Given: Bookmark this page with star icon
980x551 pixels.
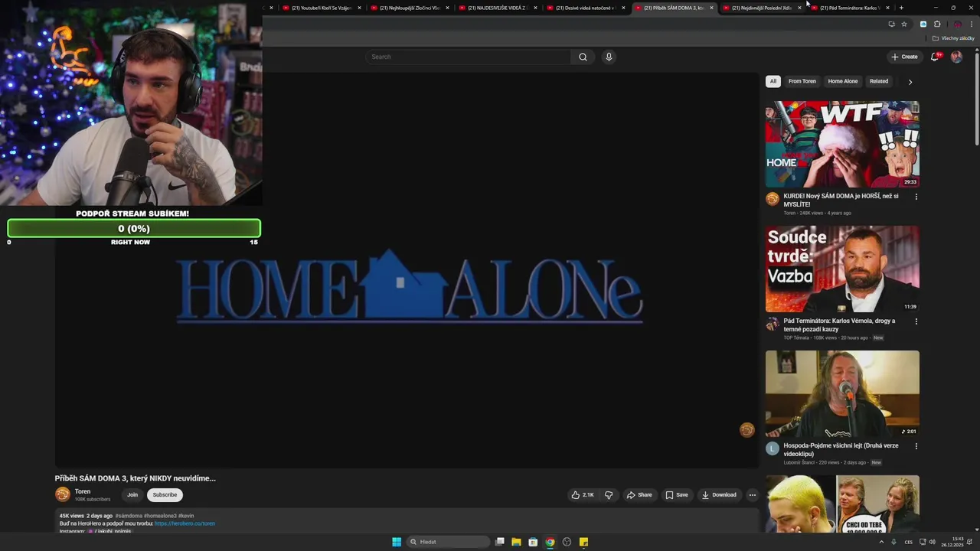Looking at the screenshot, I should coord(904,24).
